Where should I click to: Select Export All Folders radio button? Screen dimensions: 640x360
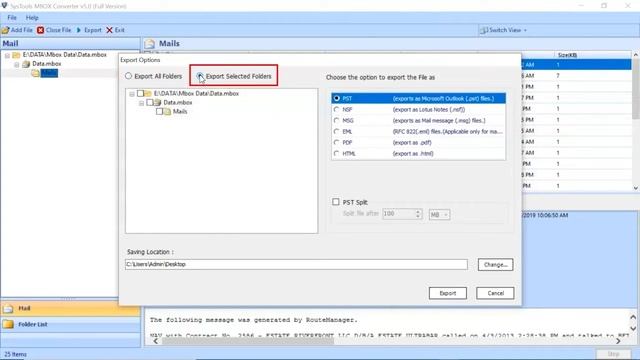129,76
